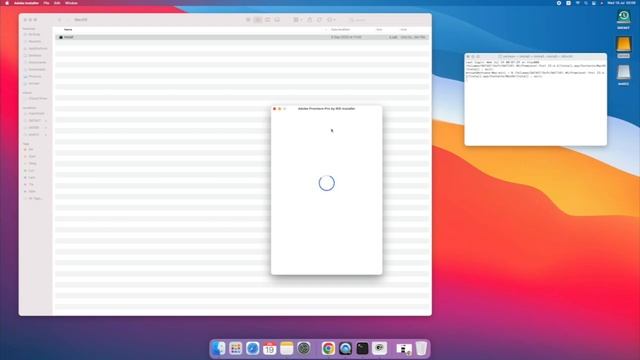Open System Preferences from the Dock
The height and width of the screenshot is (360, 640).
tap(304, 349)
